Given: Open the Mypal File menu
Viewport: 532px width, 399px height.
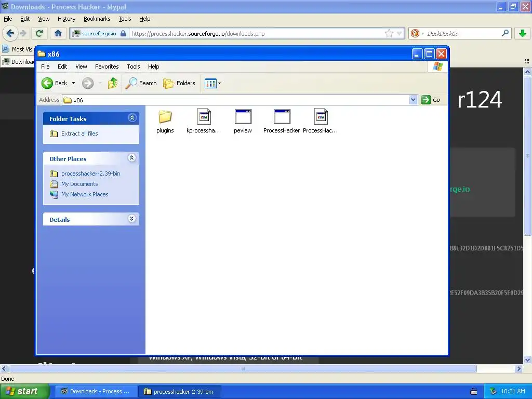Looking at the screenshot, I should pyautogui.click(x=8, y=19).
